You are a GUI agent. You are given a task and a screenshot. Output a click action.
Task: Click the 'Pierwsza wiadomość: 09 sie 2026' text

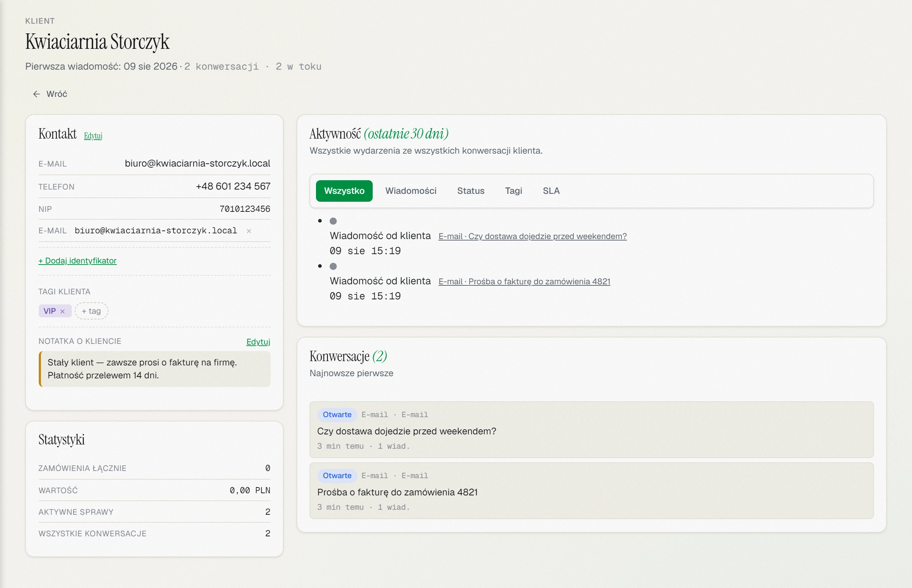coord(101,66)
